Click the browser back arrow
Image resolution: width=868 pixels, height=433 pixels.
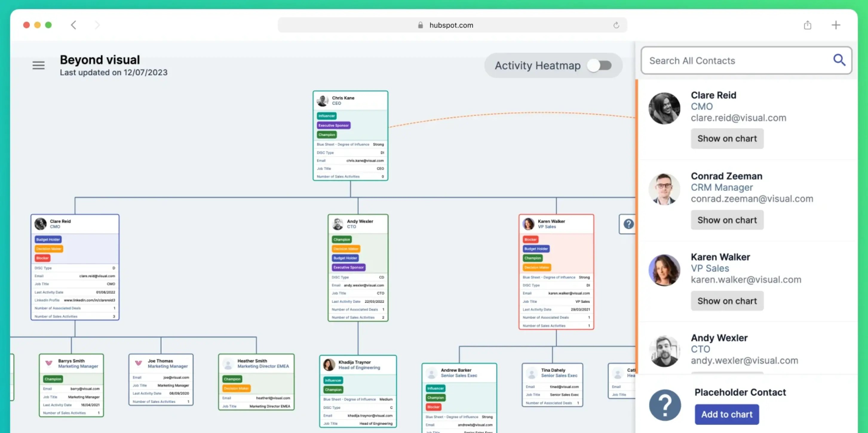[73, 25]
